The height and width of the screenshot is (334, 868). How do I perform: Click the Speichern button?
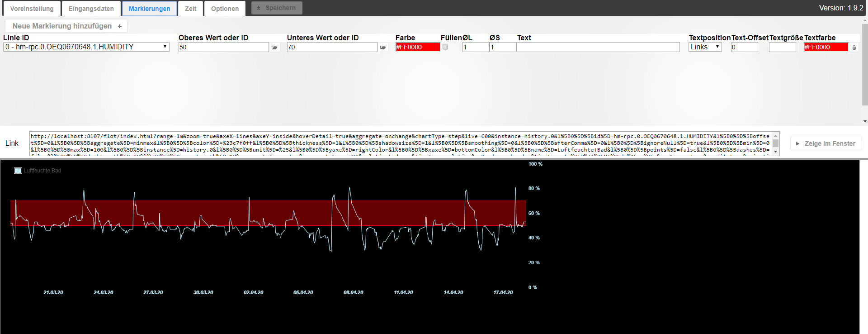tap(277, 8)
